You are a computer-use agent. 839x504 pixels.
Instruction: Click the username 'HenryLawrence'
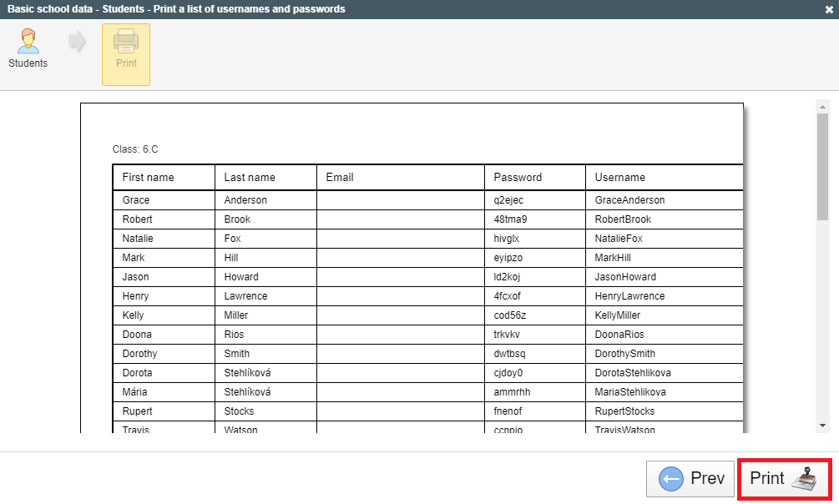tap(629, 296)
